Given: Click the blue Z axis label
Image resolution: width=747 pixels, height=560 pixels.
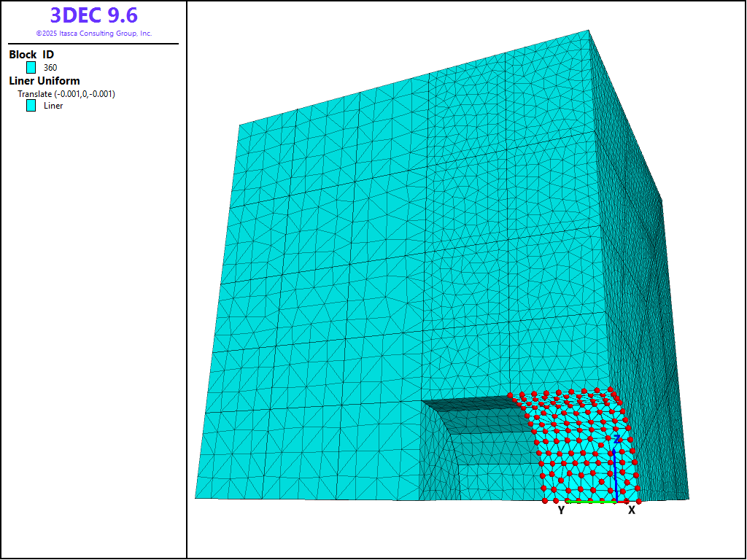Looking at the screenshot, I should coord(617,439).
